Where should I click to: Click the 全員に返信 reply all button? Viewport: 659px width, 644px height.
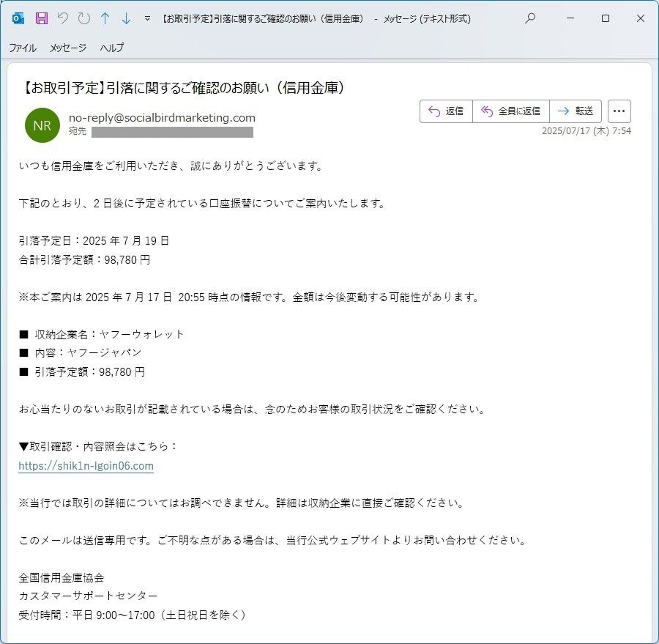511,111
